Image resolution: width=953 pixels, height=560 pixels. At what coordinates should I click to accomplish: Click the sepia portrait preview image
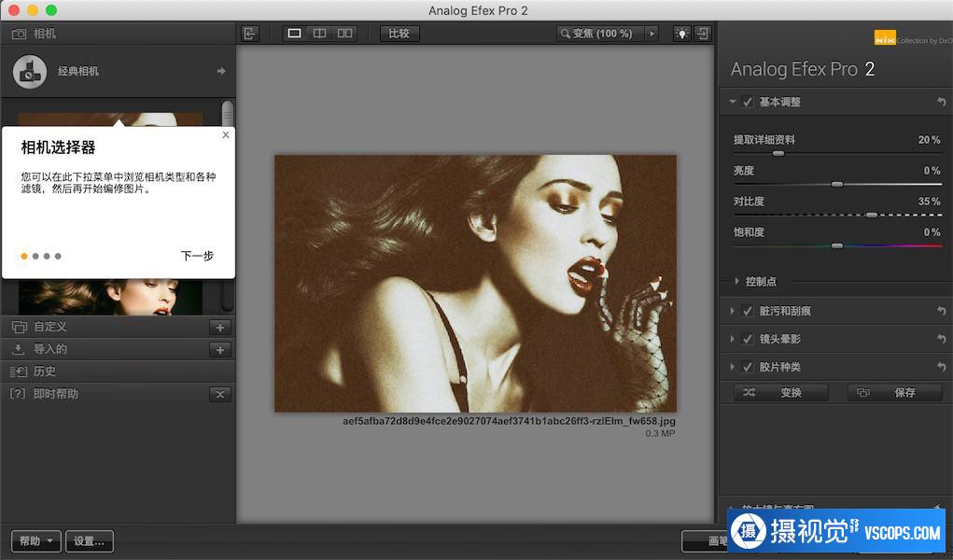pyautogui.click(x=475, y=284)
